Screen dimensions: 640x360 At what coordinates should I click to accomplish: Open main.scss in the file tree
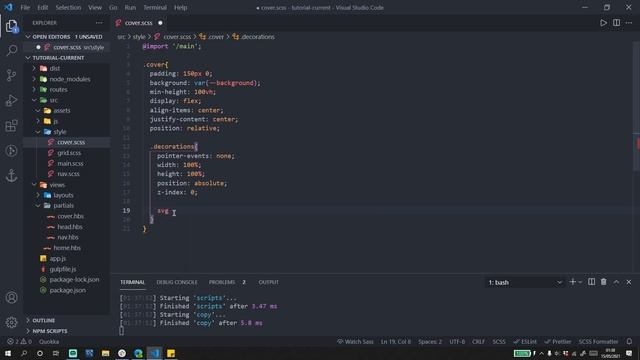70,163
